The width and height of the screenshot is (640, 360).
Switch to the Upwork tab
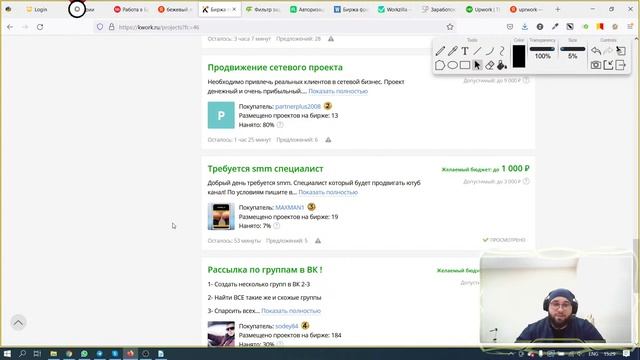(483, 9)
